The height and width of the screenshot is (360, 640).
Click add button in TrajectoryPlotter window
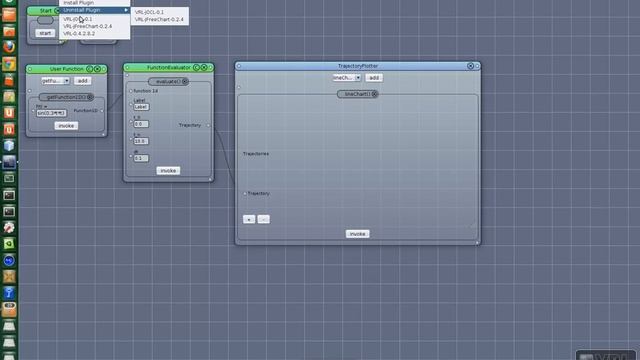374,78
